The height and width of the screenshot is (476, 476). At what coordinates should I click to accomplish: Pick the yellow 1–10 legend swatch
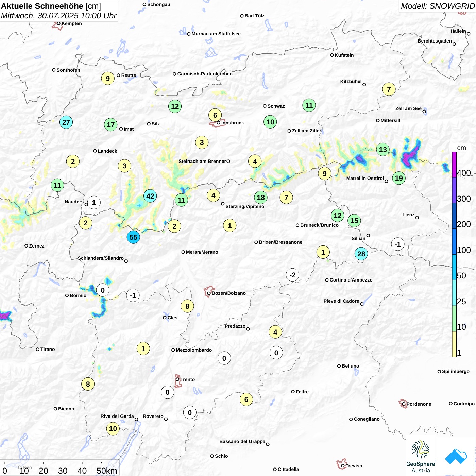[x=454, y=344]
